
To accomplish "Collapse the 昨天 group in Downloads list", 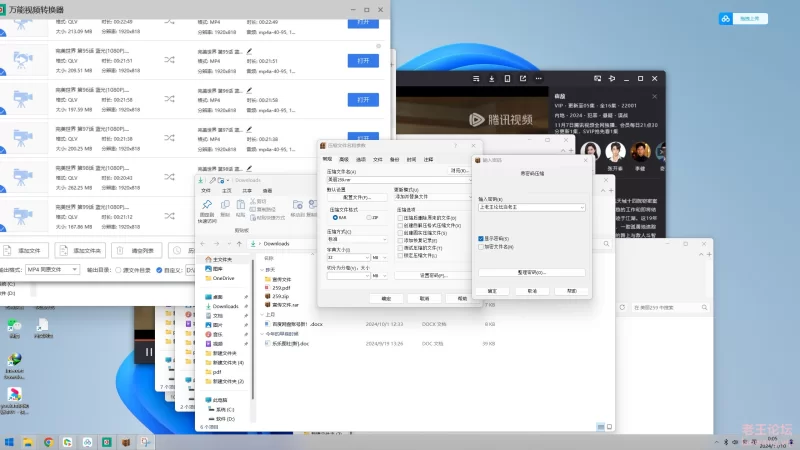I will tap(262, 269).
